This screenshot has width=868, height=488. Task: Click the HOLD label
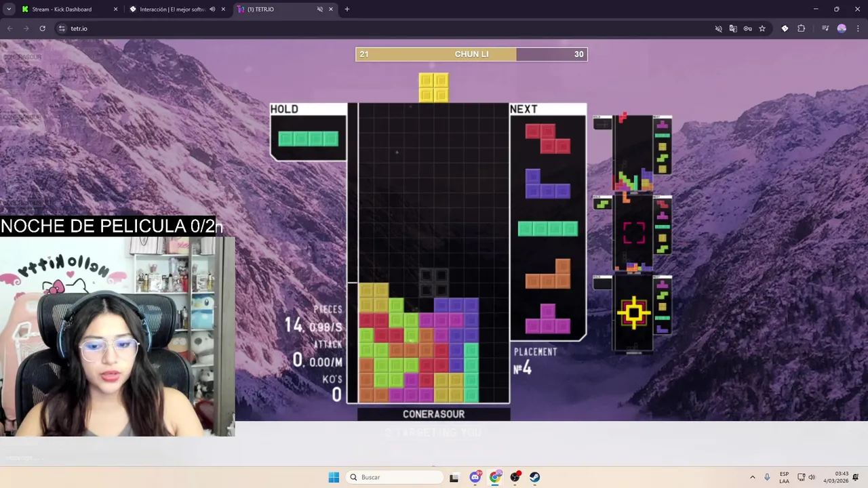(284, 109)
